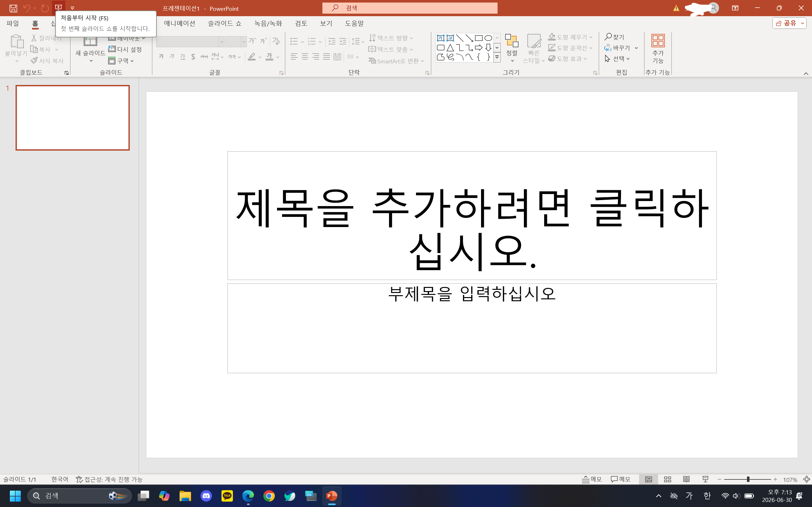Screen dimensions: 812x507
Task: Open the 애니메이션 tab
Action: click(180, 23)
